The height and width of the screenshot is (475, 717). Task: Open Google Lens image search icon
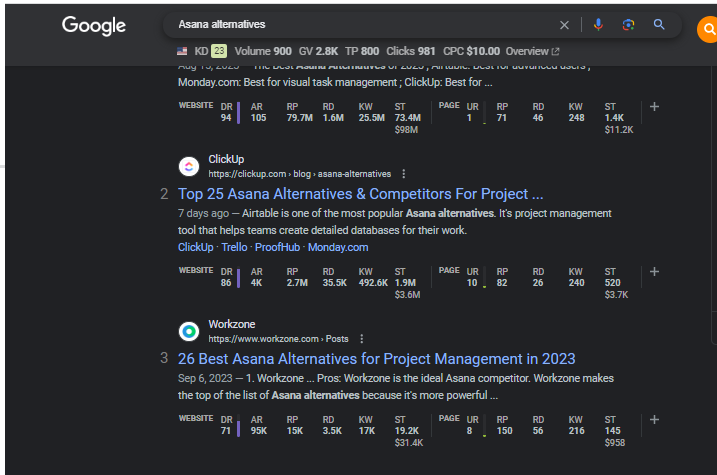pos(628,25)
